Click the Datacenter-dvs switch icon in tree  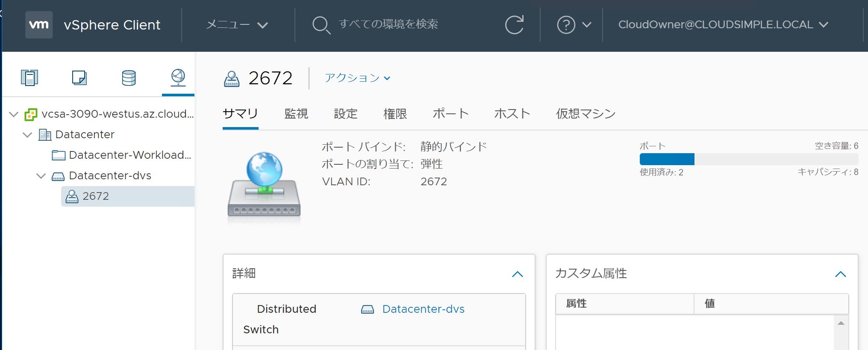(58, 176)
